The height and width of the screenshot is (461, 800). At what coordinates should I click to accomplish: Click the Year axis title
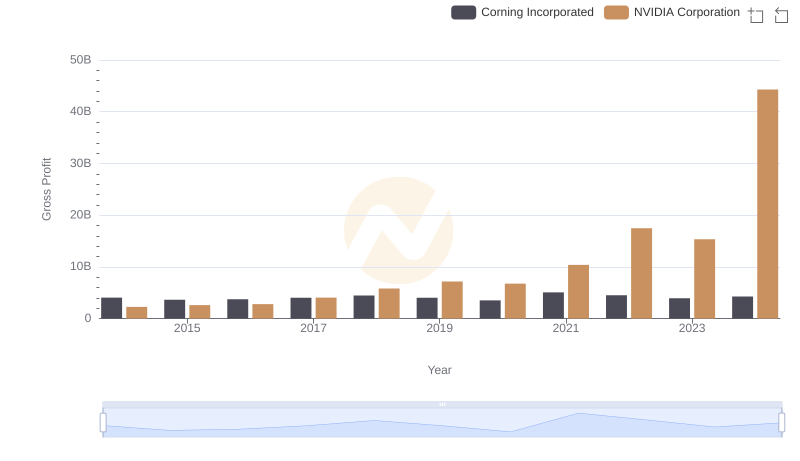[x=439, y=370]
